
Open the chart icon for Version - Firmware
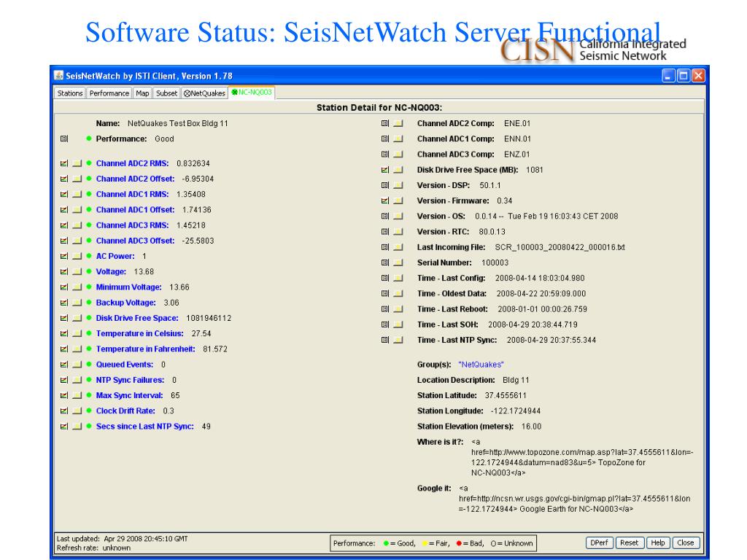pyautogui.click(x=385, y=201)
